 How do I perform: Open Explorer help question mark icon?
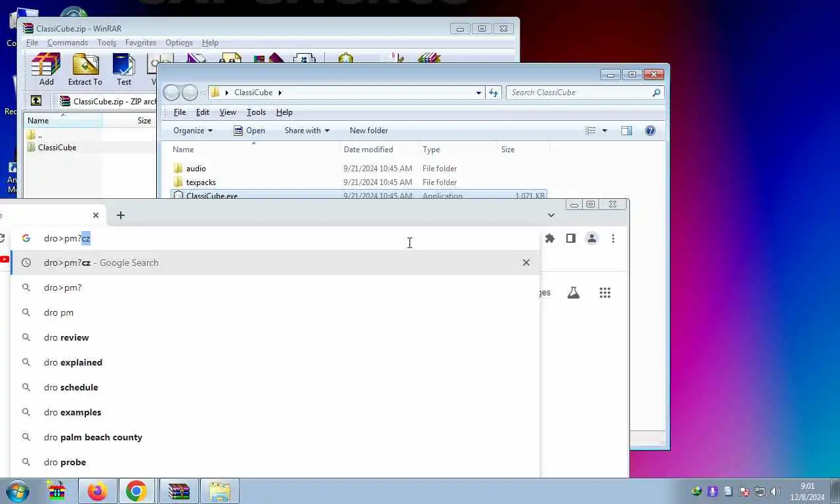(650, 131)
